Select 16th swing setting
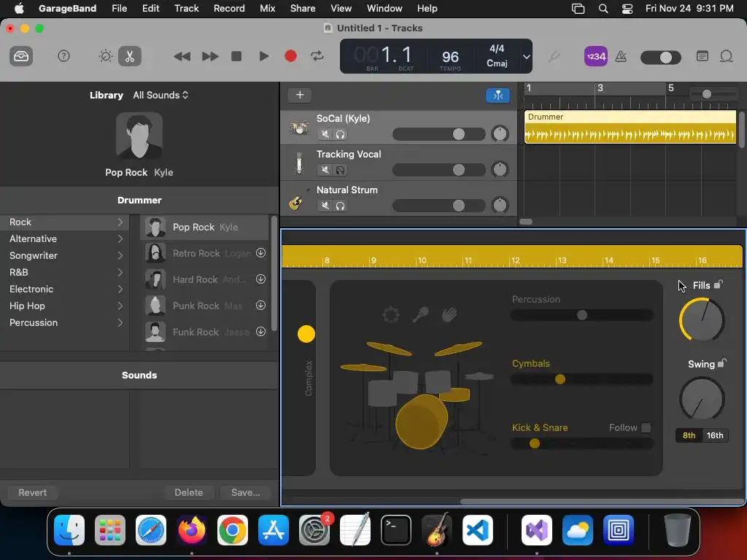This screenshot has width=747, height=560. (715, 435)
